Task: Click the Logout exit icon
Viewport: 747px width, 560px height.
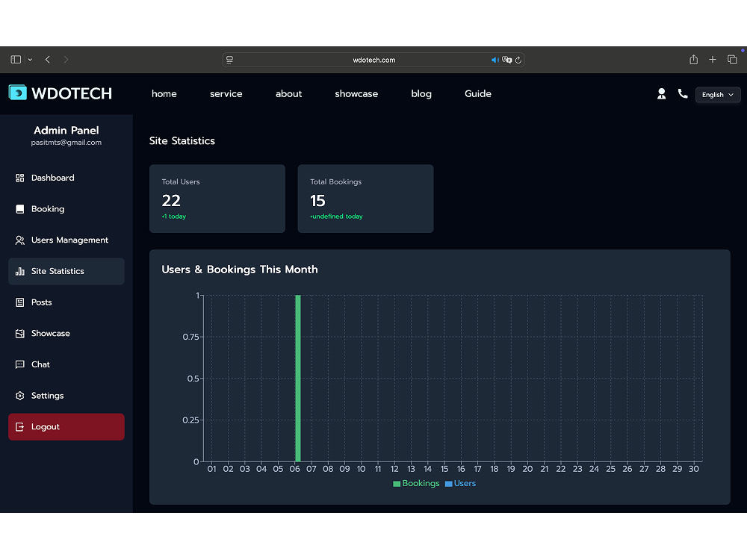Action: 19,427
